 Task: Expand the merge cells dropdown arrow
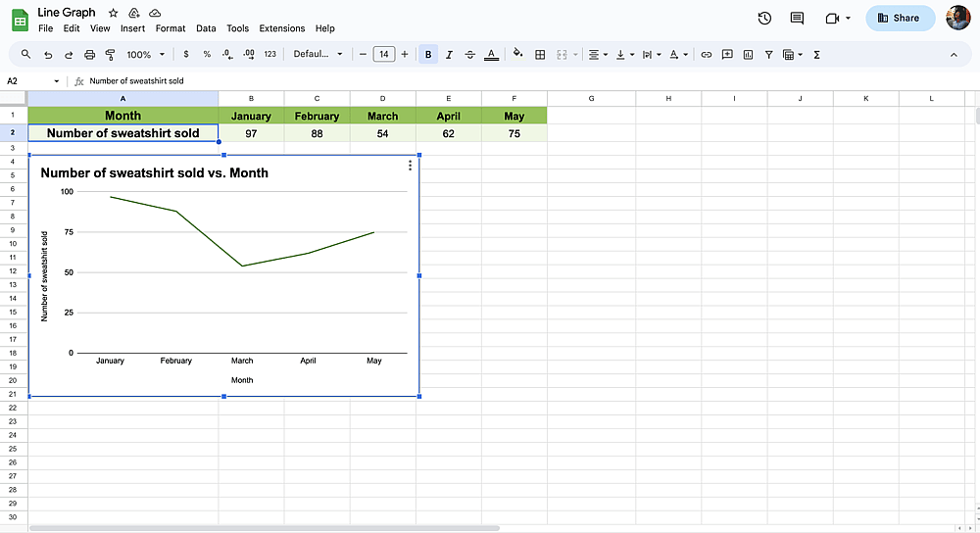coord(575,55)
